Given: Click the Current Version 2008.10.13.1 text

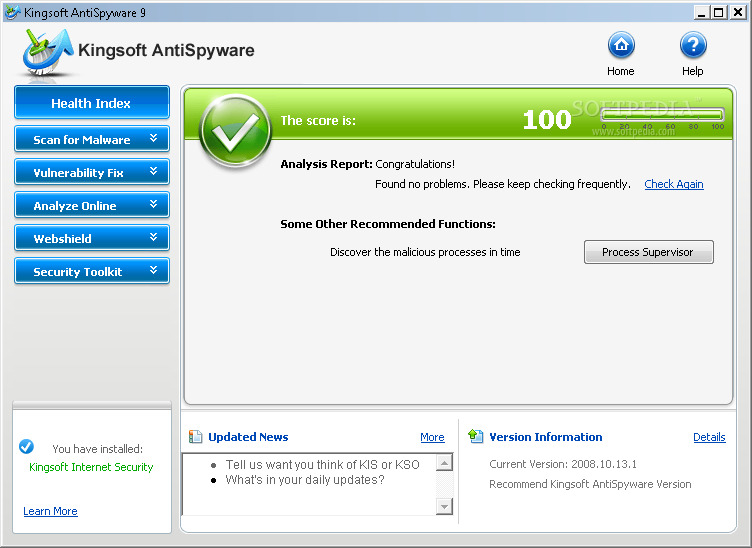Looking at the screenshot, I should pyautogui.click(x=563, y=464).
